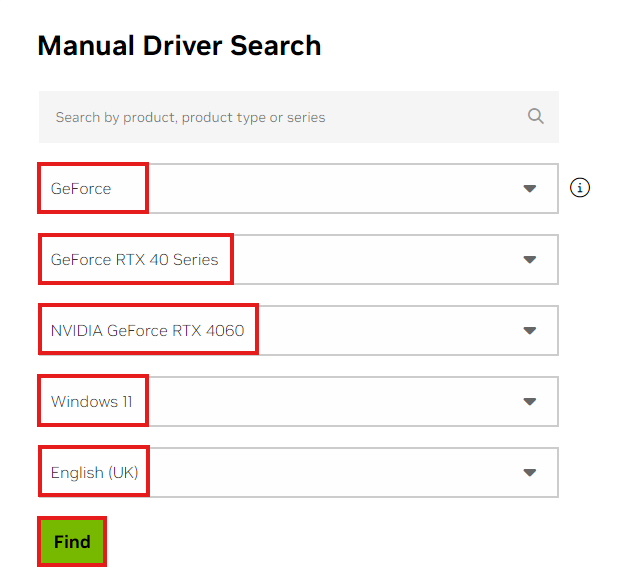Select the 'English (UK)' value text
The width and height of the screenshot is (627, 585).
[94, 473]
